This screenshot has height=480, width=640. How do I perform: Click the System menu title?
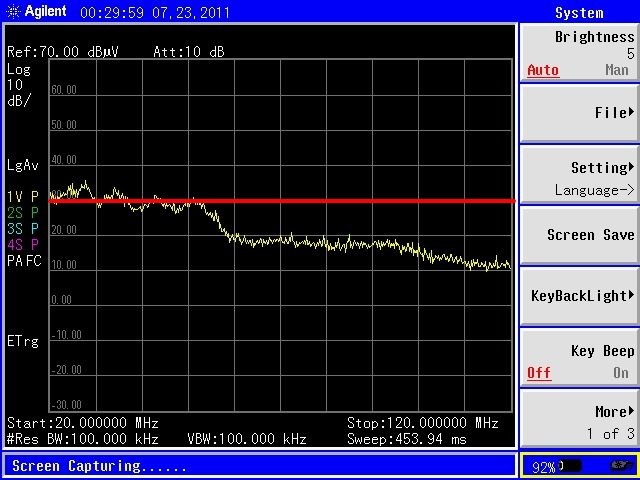click(579, 13)
